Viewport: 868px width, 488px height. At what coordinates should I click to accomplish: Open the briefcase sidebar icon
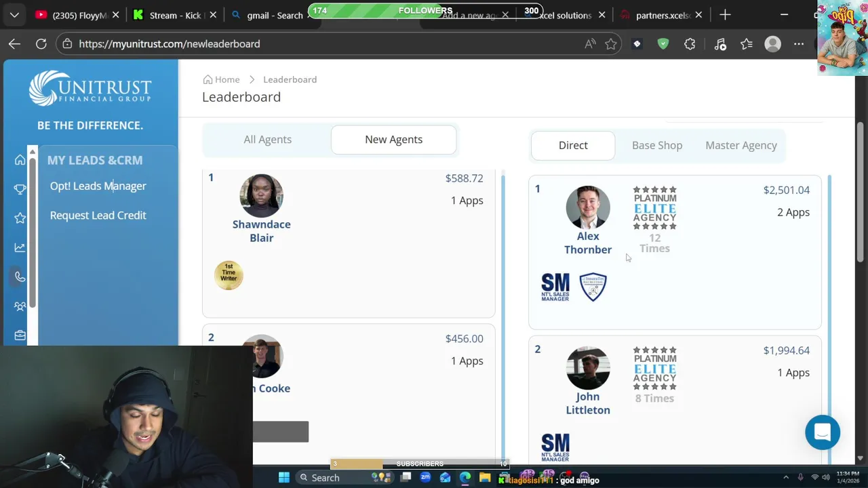tap(20, 335)
